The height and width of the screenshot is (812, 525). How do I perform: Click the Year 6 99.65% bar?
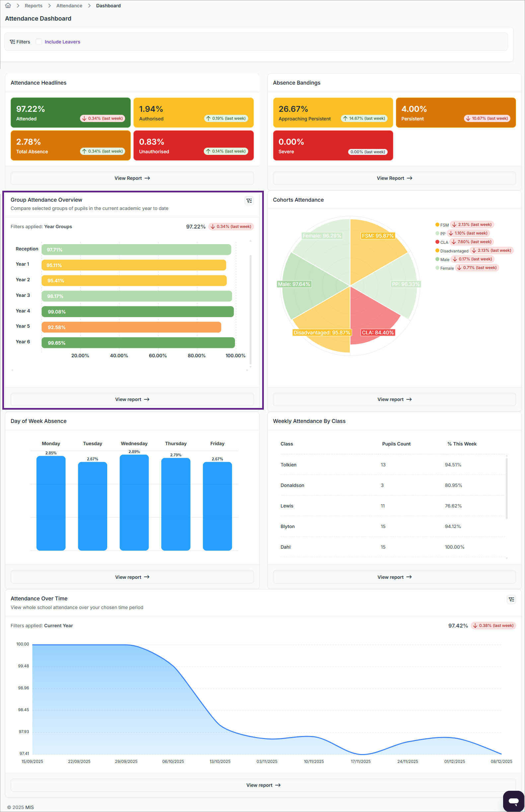pyautogui.click(x=138, y=343)
